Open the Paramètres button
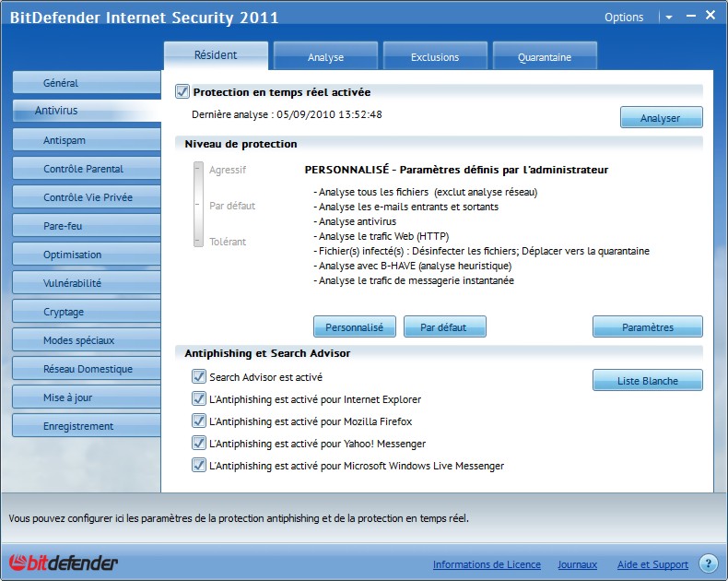 648,326
